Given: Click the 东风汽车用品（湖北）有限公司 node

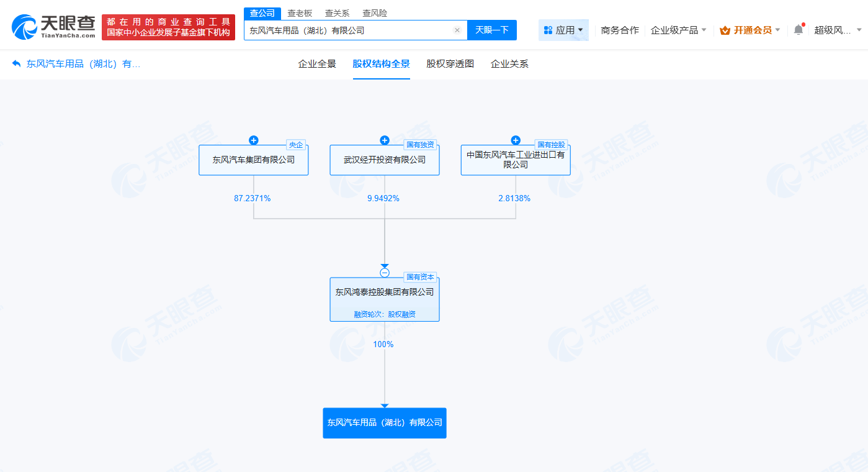Looking at the screenshot, I should click(x=384, y=422).
